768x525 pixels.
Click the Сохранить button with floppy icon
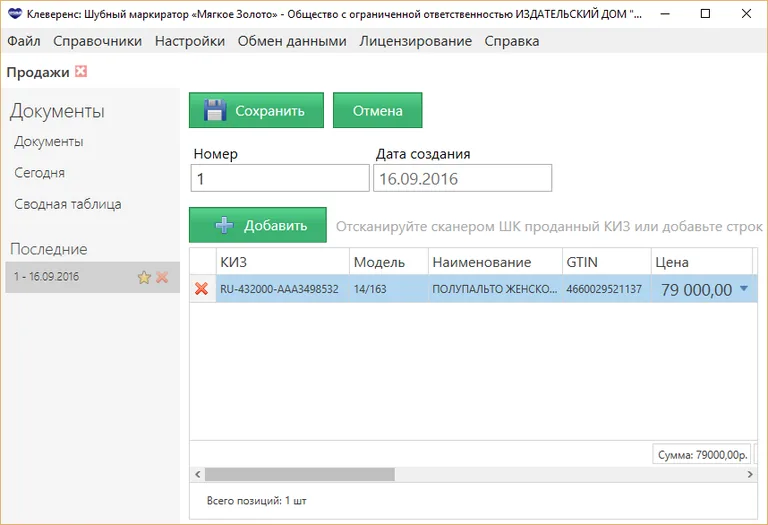[256, 111]
